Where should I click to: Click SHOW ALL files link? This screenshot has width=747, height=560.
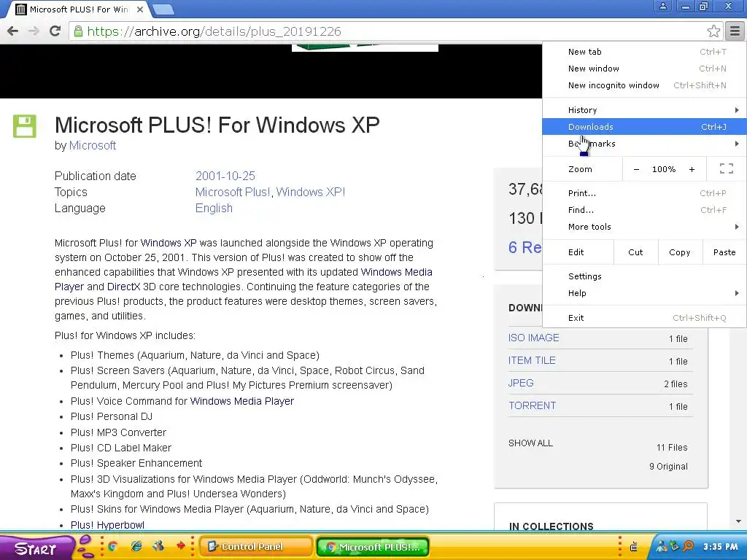click(530, 443)
